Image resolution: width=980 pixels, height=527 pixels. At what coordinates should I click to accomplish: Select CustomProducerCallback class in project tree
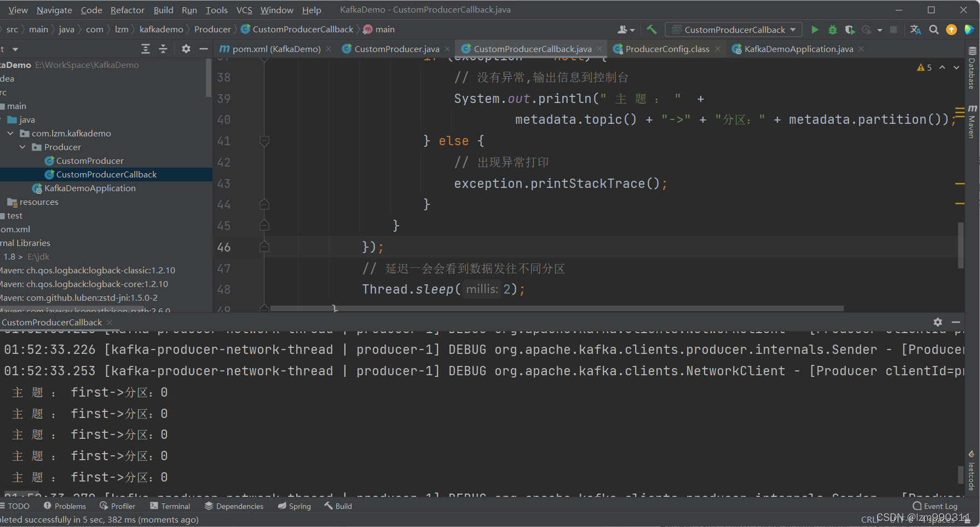pyautogui.click(x=106, y=174)
